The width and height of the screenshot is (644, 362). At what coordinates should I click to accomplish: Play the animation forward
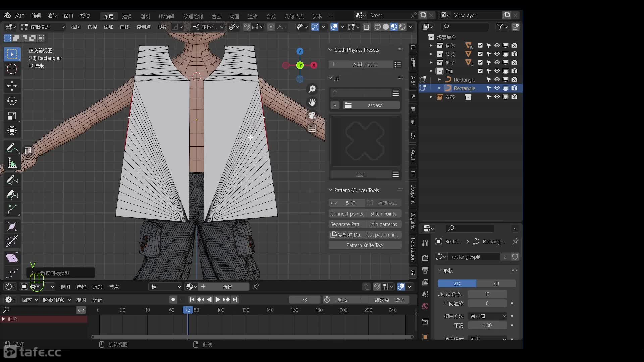217,300
